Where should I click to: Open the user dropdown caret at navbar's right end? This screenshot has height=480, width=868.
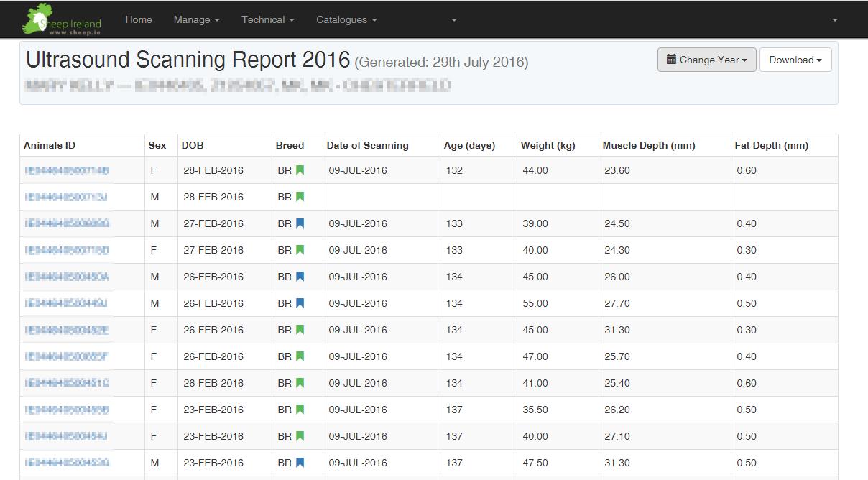coord(835,20)
